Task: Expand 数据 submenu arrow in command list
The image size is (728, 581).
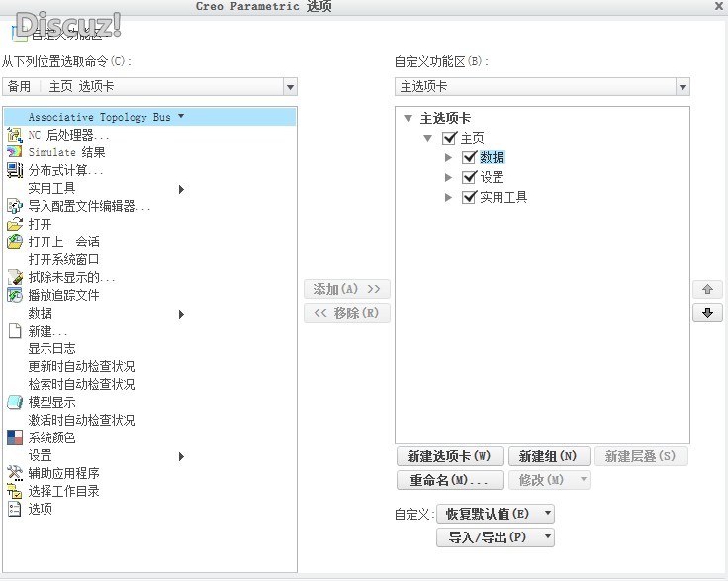Action: coord(182,314)
